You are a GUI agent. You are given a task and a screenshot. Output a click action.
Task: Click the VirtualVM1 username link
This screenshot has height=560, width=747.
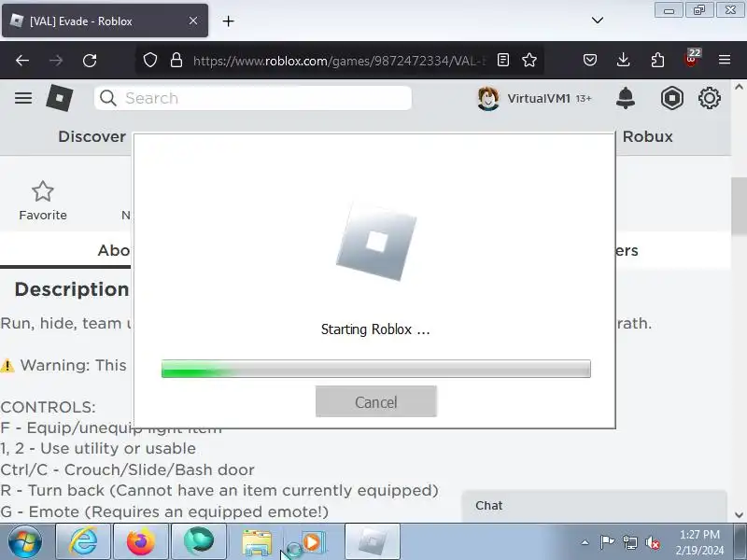pyautogui.click(x=539, y=99)
